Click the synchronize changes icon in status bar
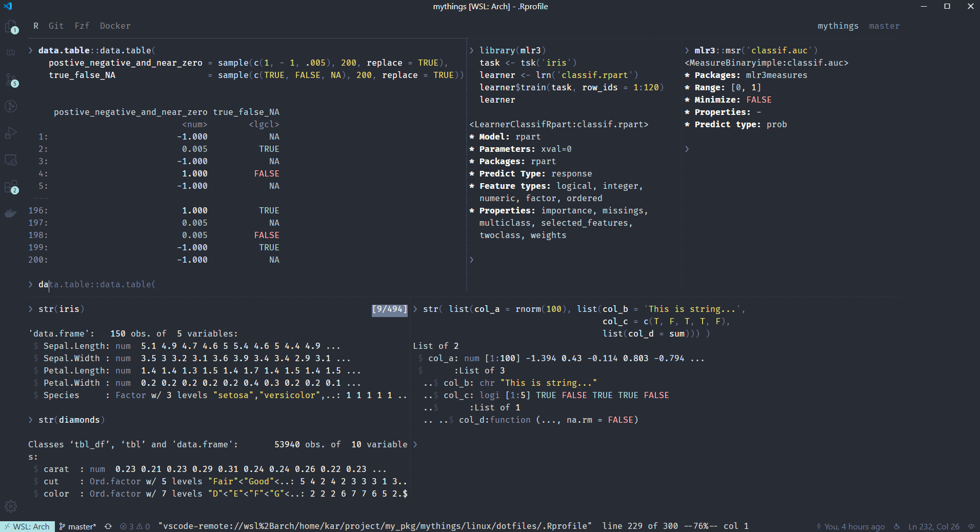980x532 pixels. [x=108, y=526]
